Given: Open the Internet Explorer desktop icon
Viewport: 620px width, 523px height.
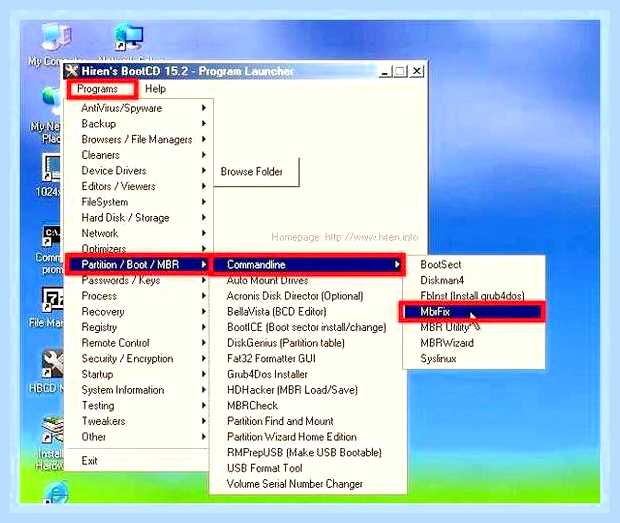Looking at the screenshot, I should [x=55, y=493].
